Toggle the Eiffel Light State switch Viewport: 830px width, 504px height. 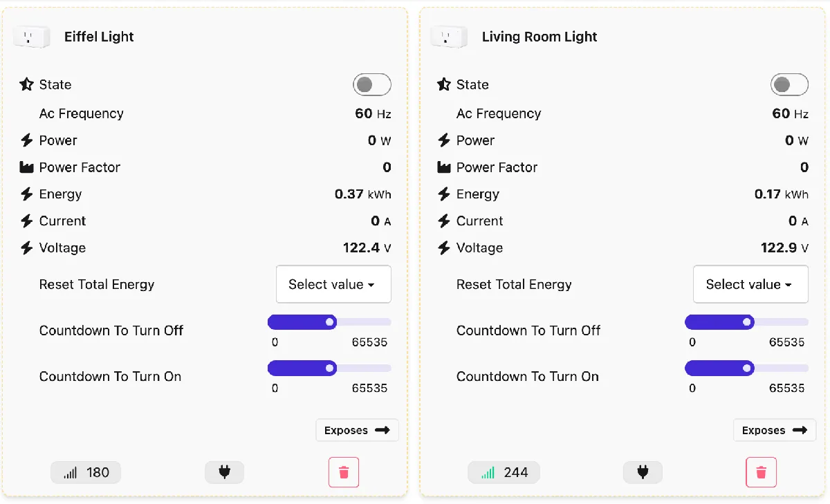point(371,84)
